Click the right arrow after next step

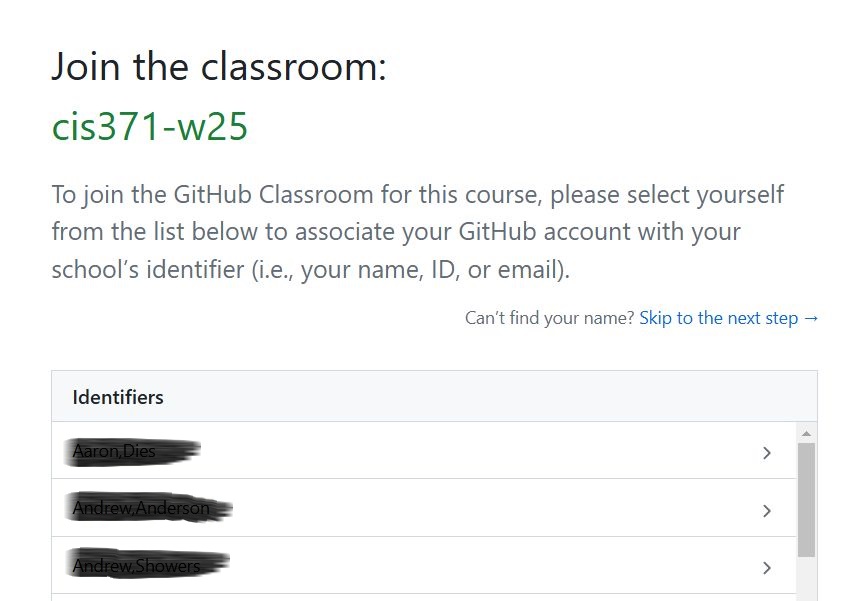(811, 318)
